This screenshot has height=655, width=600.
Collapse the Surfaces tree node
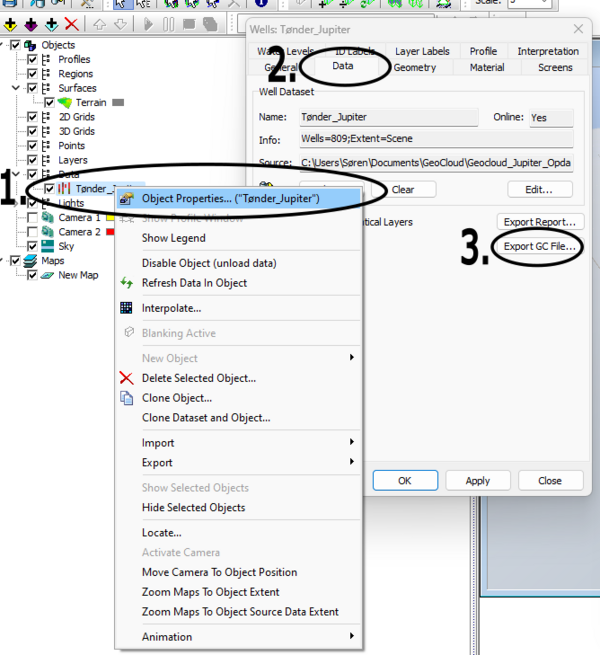[x=16, y=88]
